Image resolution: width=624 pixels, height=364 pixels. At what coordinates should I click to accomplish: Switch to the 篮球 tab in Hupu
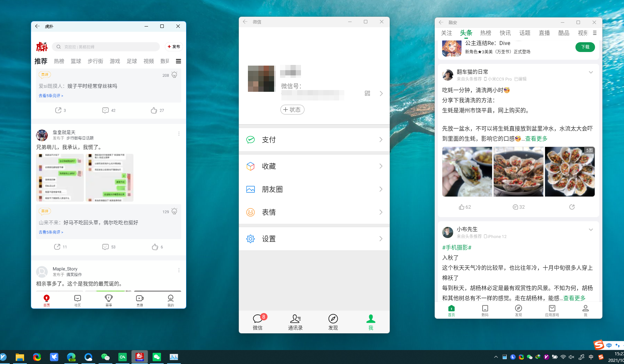pos(76,61)
